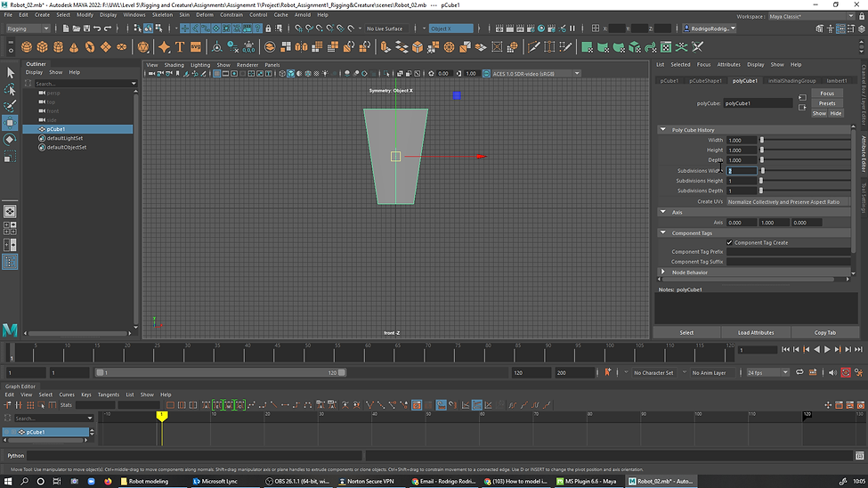
Task: Open the Rigging menu set dropdown
Action: pos(28,28)
